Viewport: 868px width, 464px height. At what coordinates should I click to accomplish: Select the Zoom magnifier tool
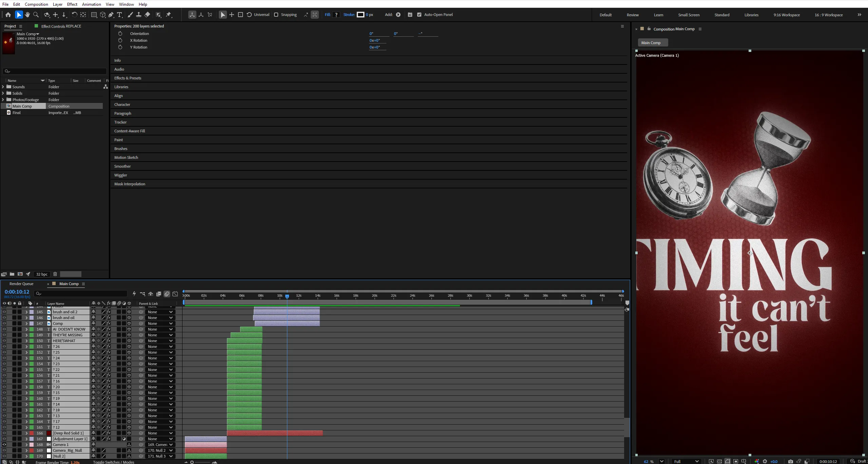click(x=36, y=15)
